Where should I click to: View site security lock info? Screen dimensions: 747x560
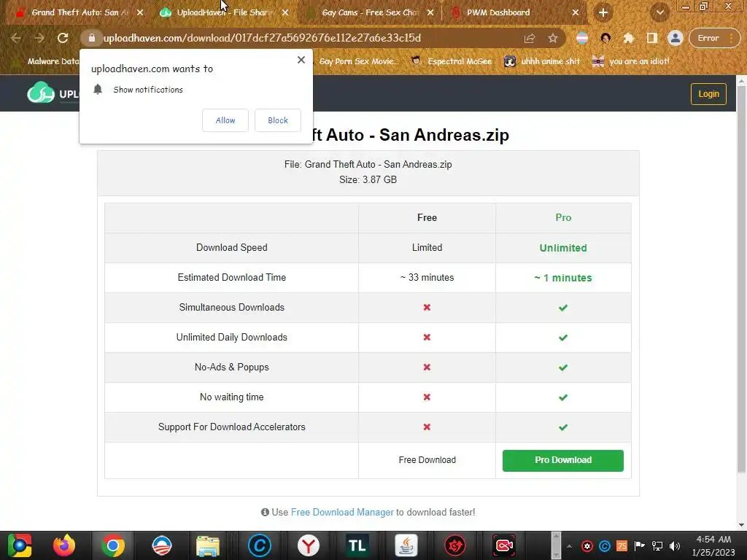click(92, 38)
